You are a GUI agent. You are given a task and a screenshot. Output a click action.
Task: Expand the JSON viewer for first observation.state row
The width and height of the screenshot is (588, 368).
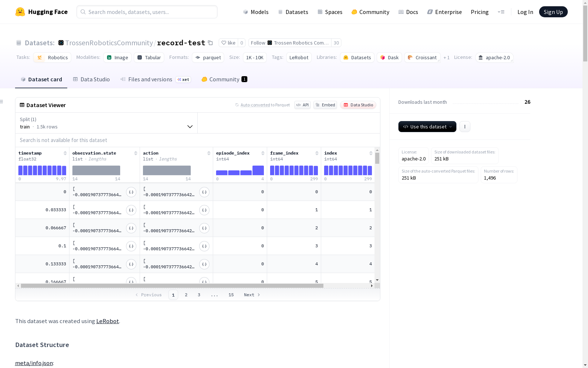pyautogui.click(x=131, y=192)
